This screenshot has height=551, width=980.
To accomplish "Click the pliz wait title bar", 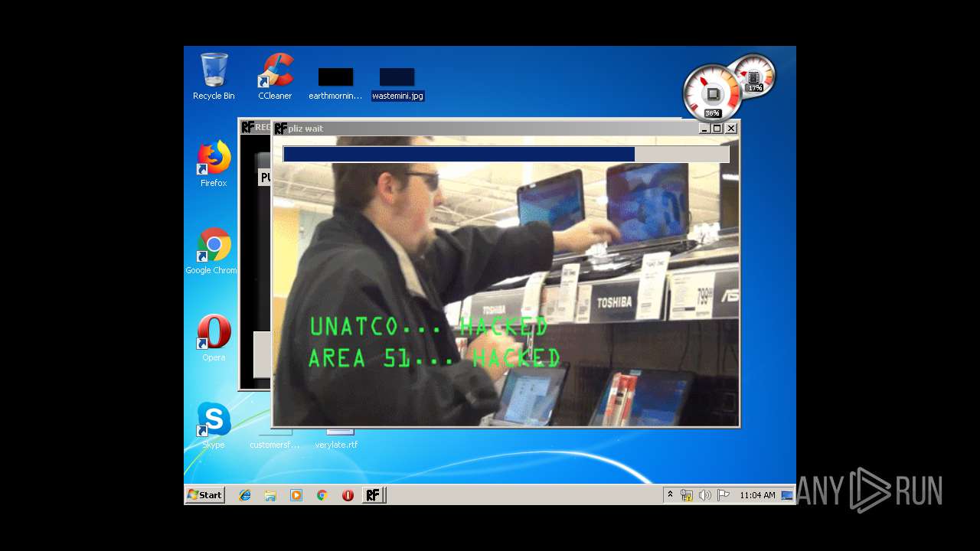I will tap(487, 129).
